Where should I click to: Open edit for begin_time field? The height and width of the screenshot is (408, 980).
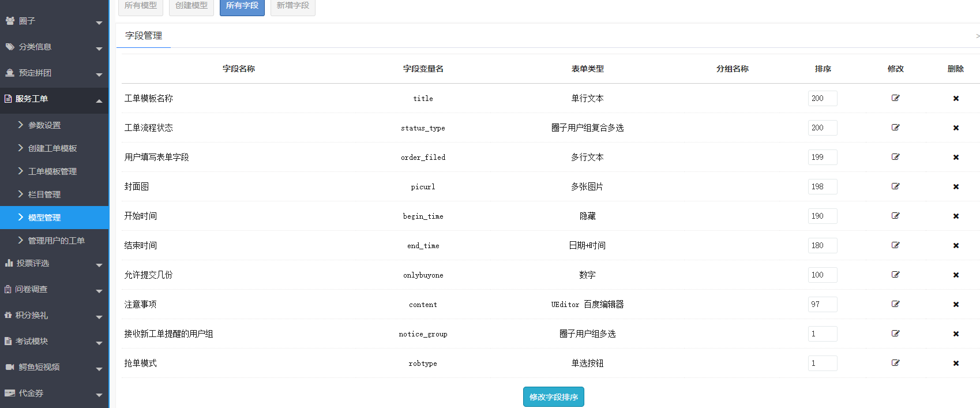[x=895, y=216]
